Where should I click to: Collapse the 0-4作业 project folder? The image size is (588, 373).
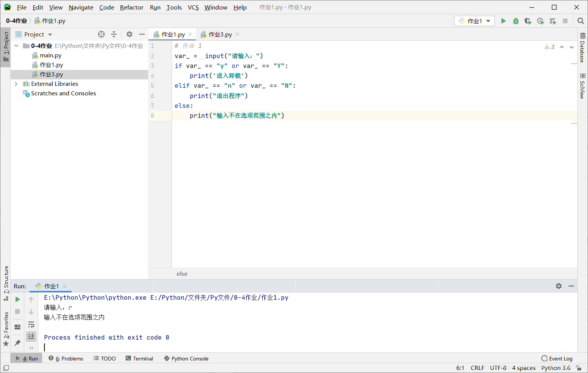pos(16,46)
